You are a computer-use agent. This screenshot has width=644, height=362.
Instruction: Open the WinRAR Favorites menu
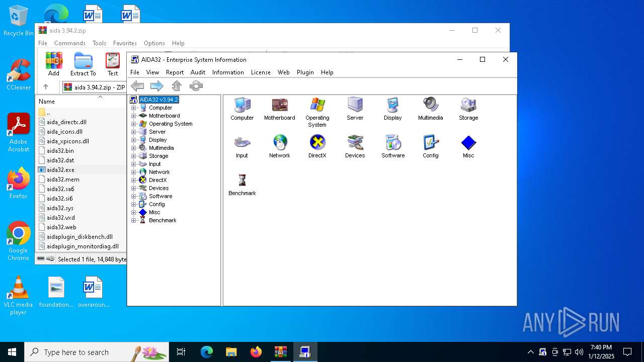point(125,43)
